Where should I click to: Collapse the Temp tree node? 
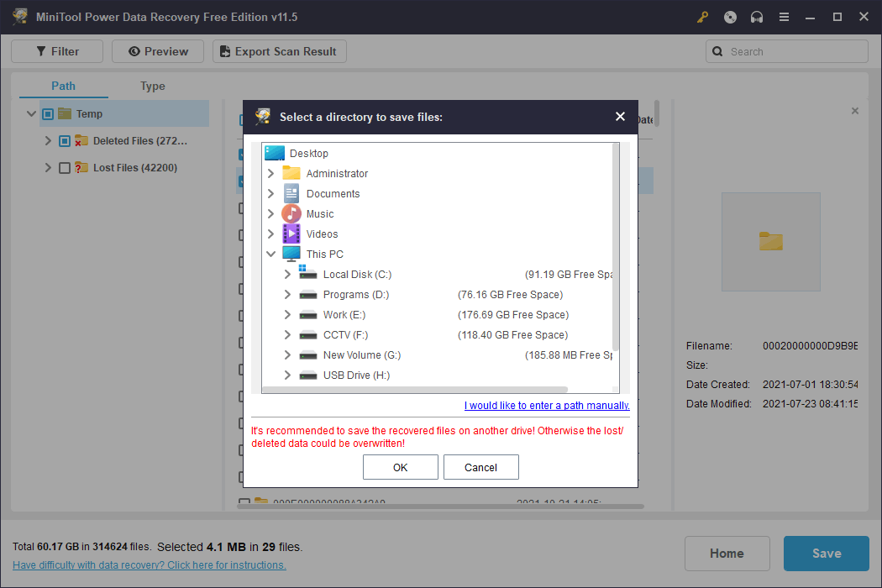(x=32, y=113)
